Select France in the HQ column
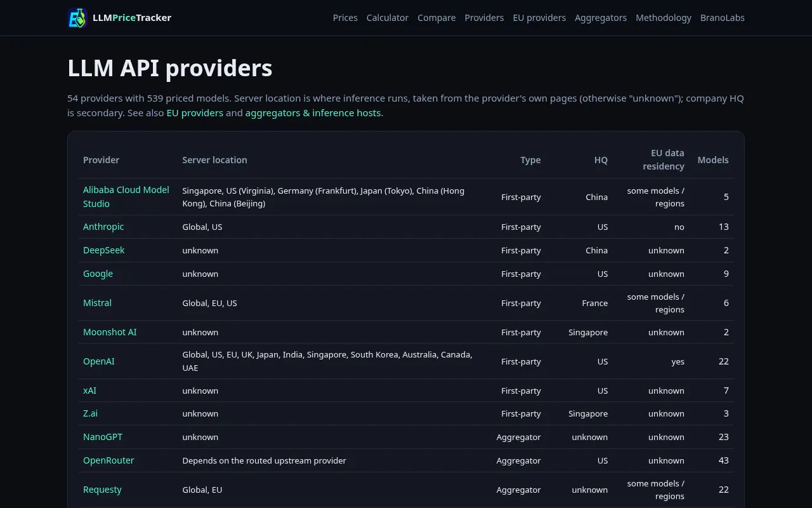The width and height of the screenshot is (812, 508). tap(594, 304)
